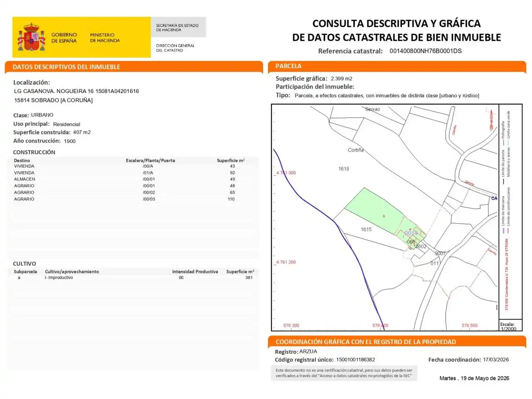
Task: Click the coordinate label '4.761.300'
Action: pos(286,173)
